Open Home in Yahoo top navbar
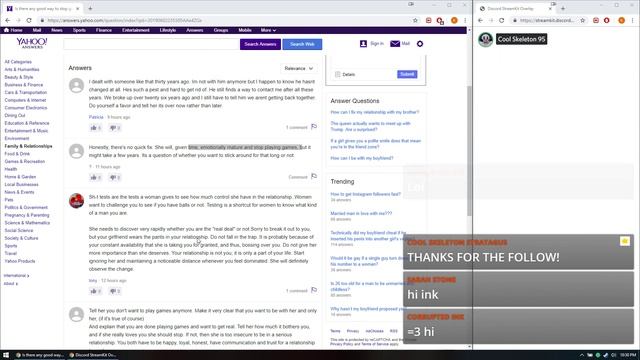 coord(13,30)
